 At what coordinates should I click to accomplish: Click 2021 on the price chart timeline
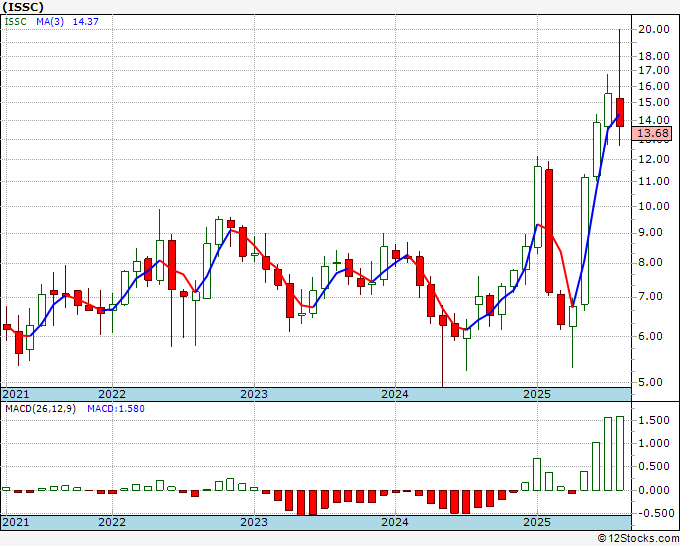point(16,394)
